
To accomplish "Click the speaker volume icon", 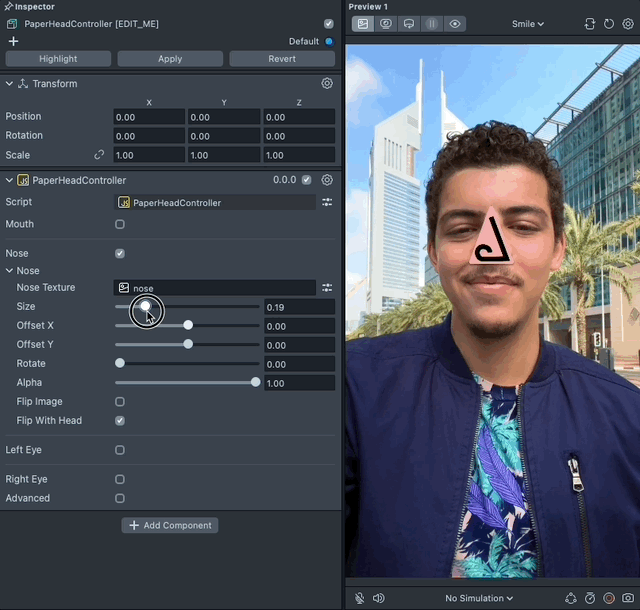I will click(378, 598).
